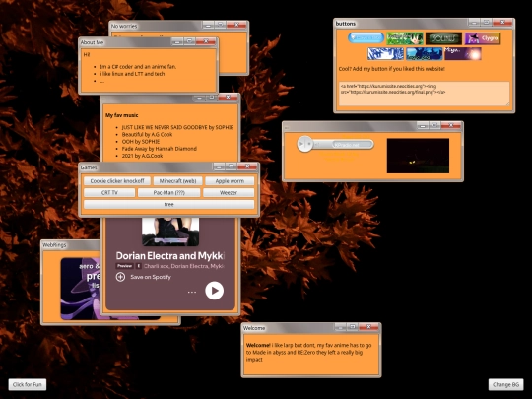Select 'Im a C# coder and an anime fan.' line
The height and width of the screenshot is (399, 532).
[x=138, y=67]
